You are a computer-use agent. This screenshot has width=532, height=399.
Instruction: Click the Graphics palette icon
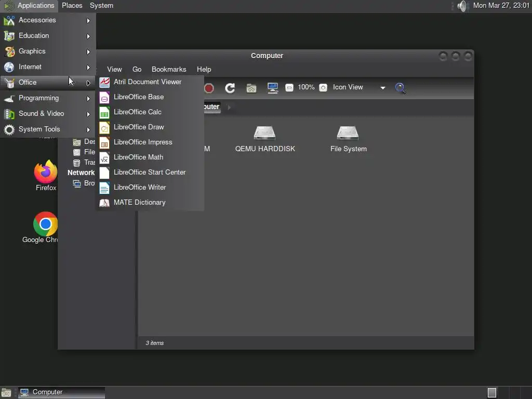(9, 51)
